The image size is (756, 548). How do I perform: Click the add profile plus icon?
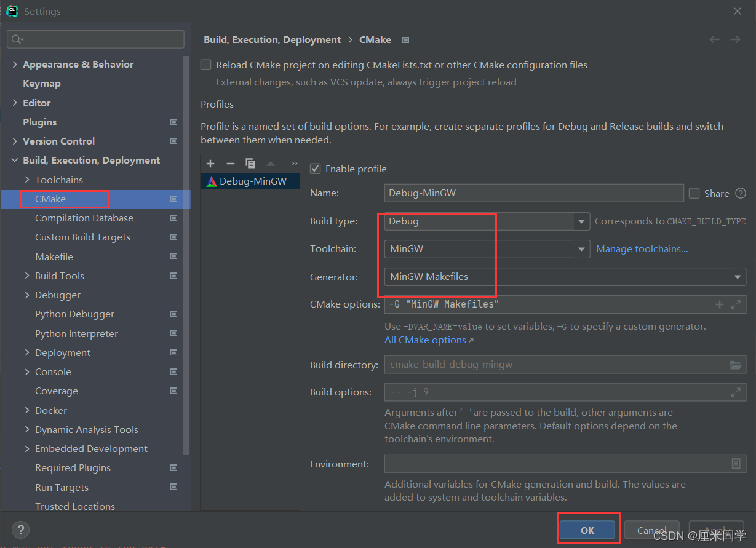[210, 164]
